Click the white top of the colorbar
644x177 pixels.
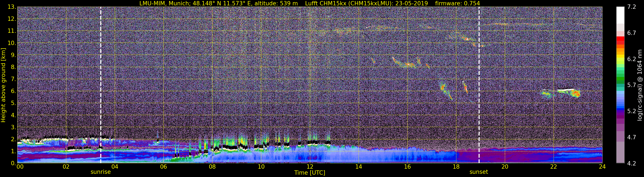tap(620, 15)
